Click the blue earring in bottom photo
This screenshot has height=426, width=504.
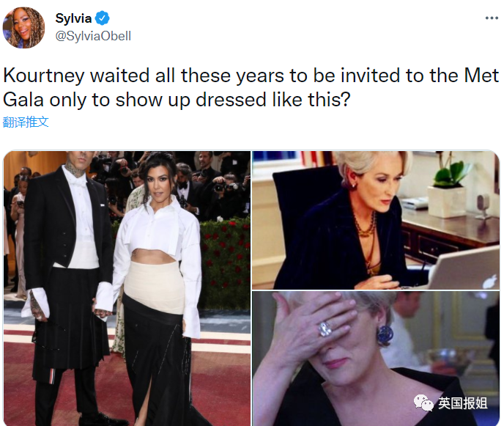[385, 335]
